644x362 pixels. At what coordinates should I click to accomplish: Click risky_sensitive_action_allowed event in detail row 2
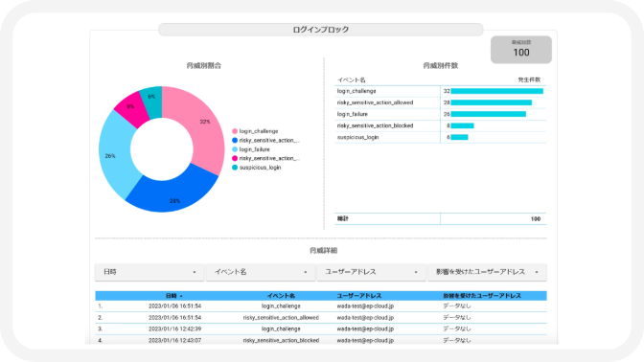(x=281, y=318)
